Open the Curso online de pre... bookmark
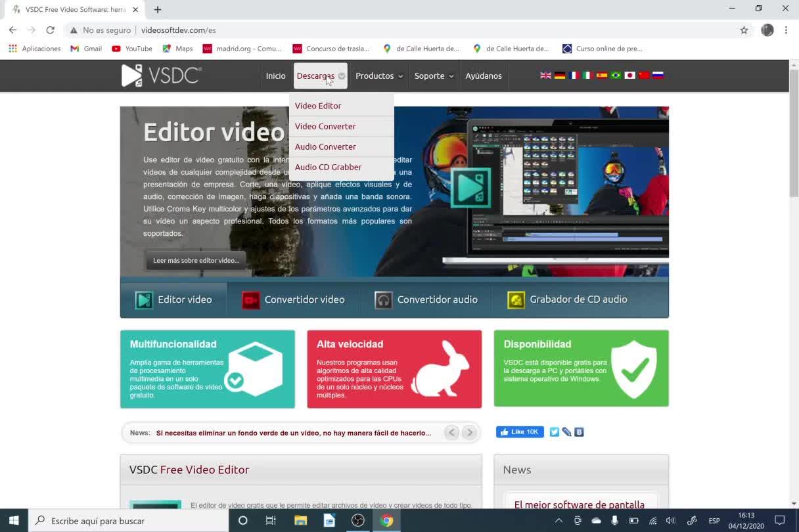Image resolution: width=799 pixels, height=532 pixels. point(603,49)
